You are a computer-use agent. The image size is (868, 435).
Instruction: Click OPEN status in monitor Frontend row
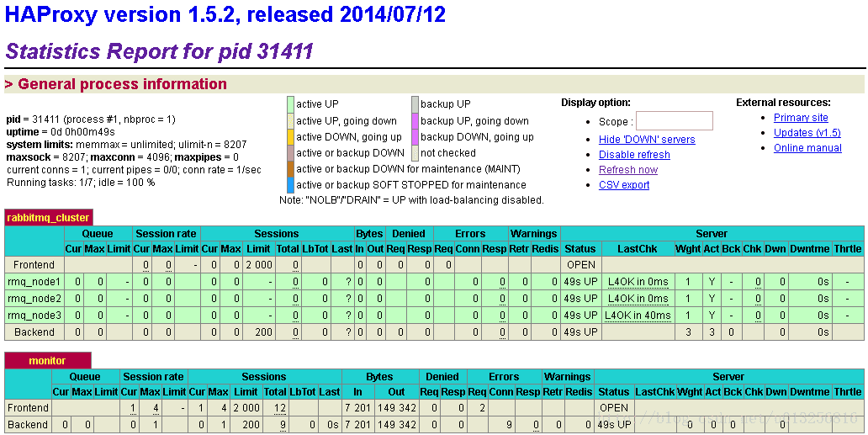click(x=614, y=408)
